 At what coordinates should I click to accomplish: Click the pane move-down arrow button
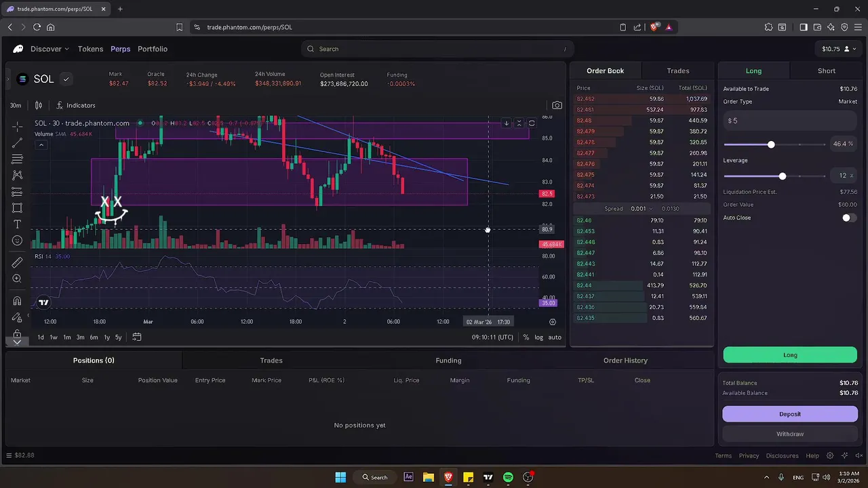coord(506,123)
